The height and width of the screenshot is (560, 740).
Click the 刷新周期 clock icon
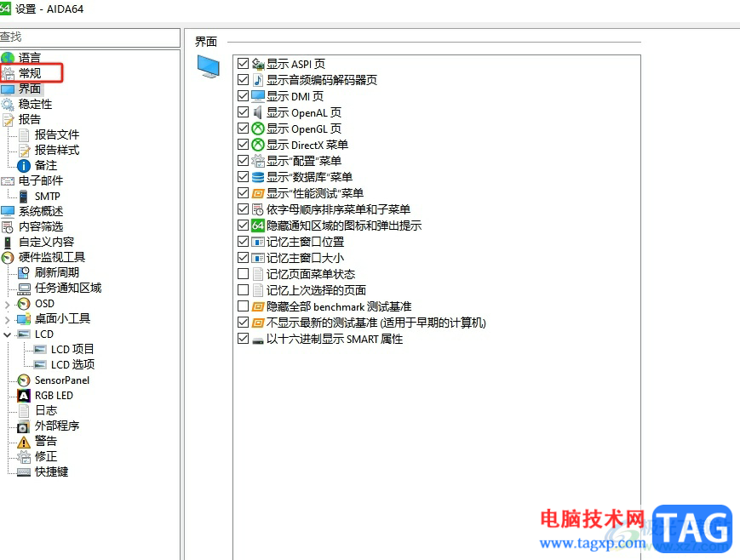point(24,272)
